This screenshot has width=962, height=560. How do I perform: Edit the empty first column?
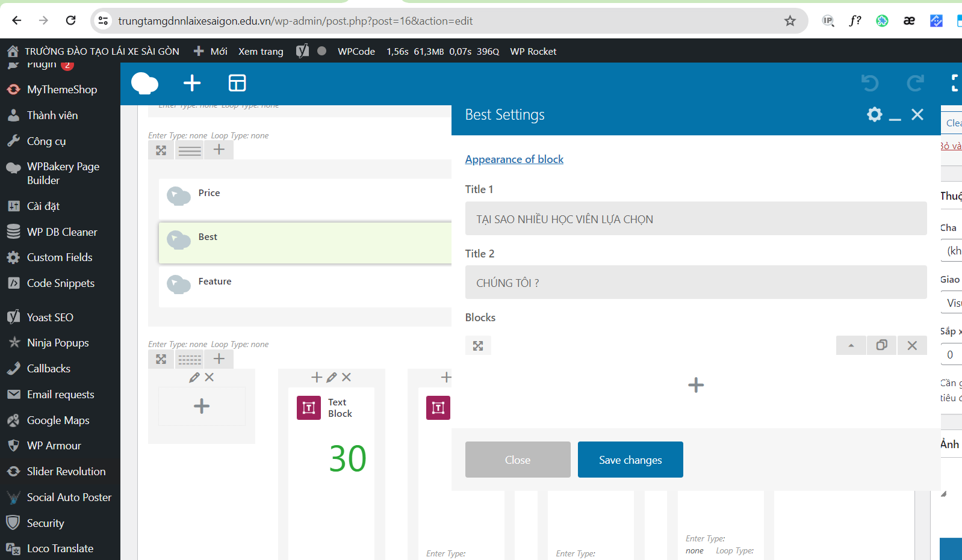[x=194, y=377]
